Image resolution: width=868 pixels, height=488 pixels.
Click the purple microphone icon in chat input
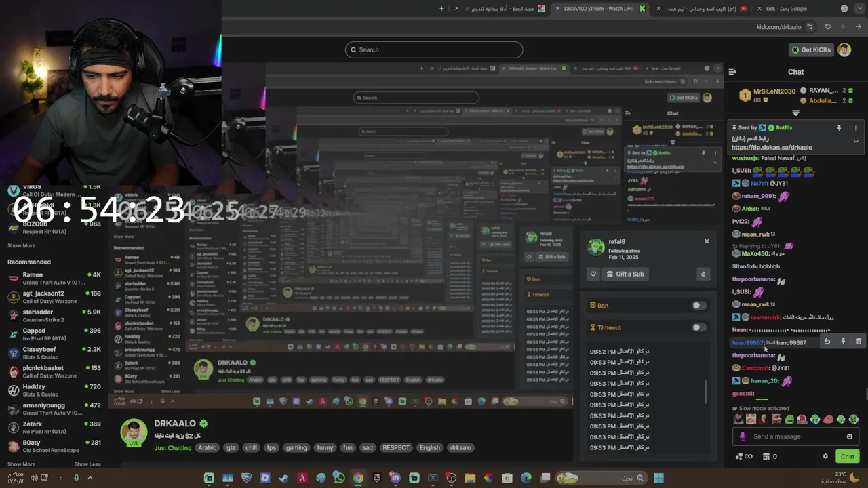tap(743, 436)
